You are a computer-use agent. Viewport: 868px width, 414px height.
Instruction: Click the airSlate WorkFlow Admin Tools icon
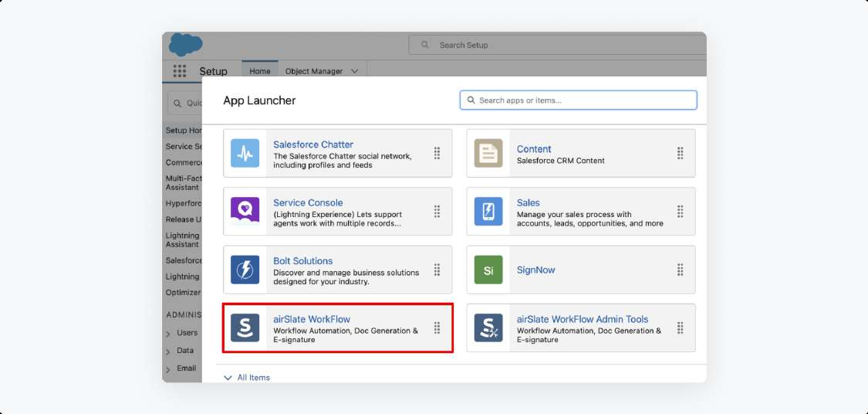click(x=488, y=327)
